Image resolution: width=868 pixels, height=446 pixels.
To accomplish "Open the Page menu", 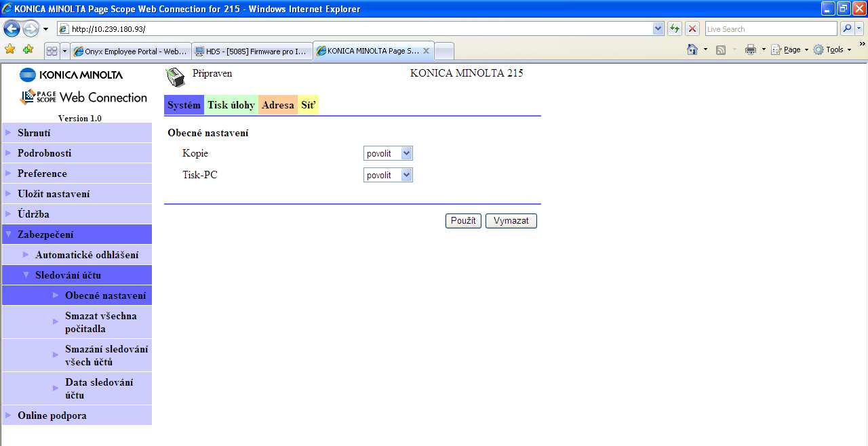I will [x=789, y=49].
